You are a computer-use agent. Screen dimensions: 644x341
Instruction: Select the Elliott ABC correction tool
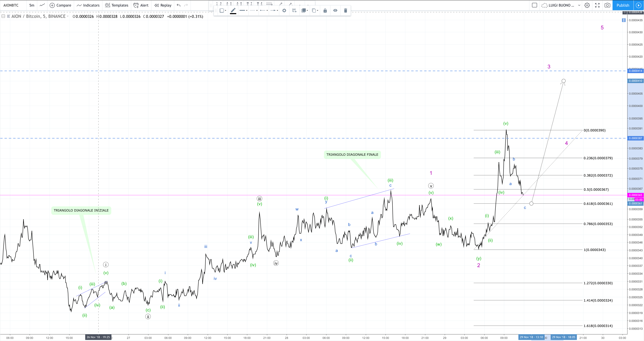tap(229, 3)
